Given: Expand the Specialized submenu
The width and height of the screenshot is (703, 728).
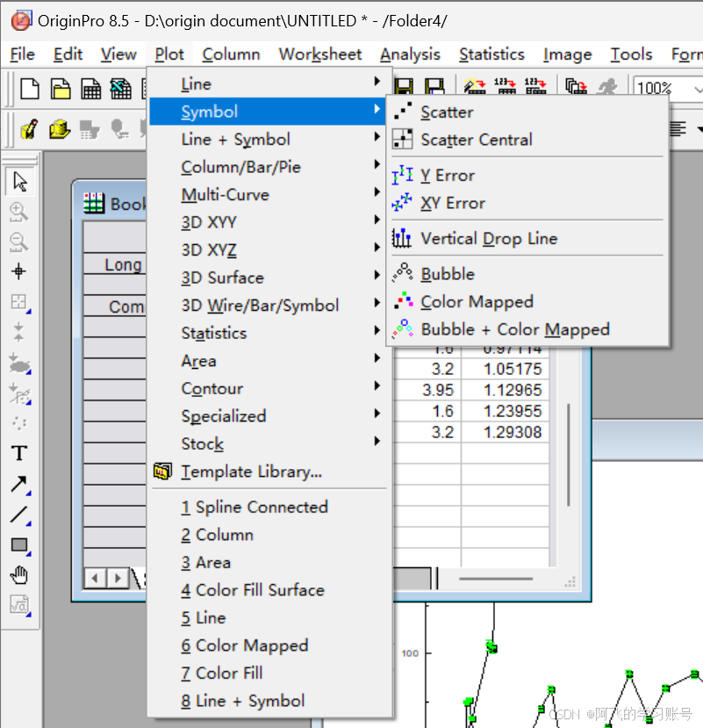Looking at the screenshot, I should tap(268, 416).
